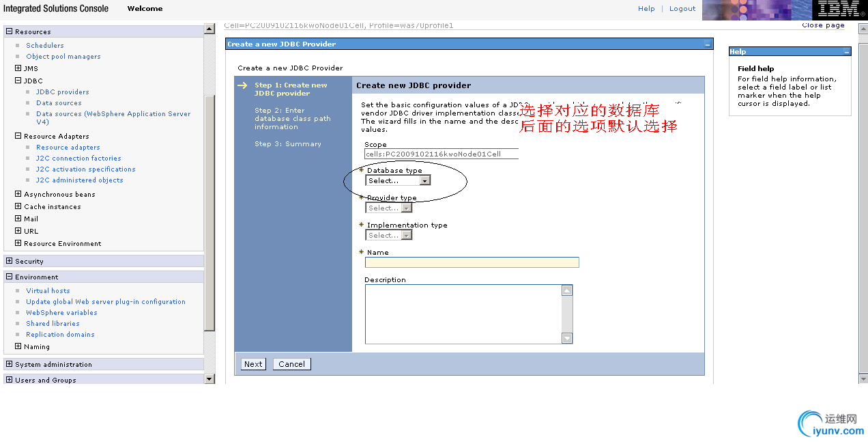Expand the Security section
868x442 pixels.
[9, 261]
